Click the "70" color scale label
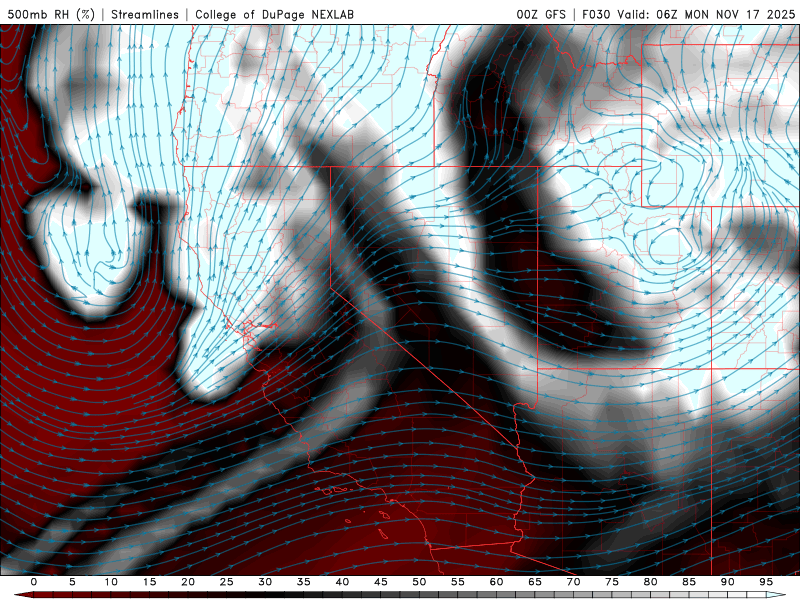800x600 pixels. (573, 582)
